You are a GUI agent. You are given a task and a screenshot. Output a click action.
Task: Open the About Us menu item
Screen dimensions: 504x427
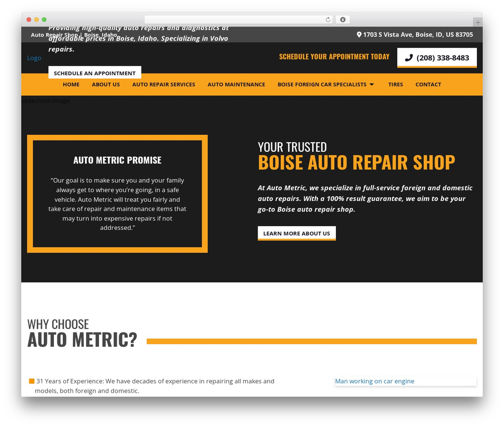click(x=106, y=84)
